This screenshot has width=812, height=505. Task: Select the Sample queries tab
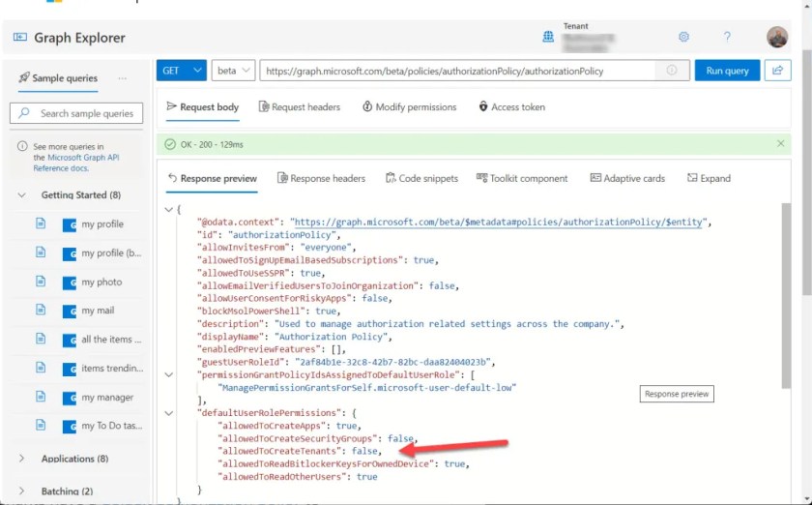pos(58,78)
